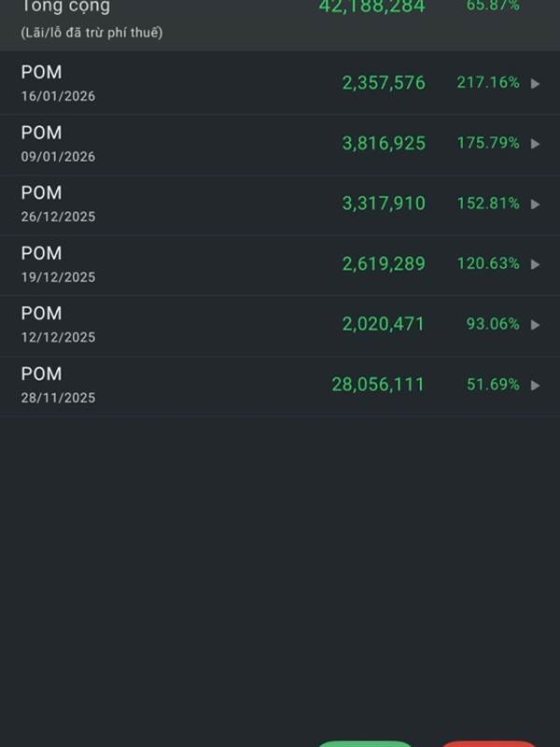This screenshot has height=747, width=560.
Task: Select the POM entry dated 09/01/2026
Action: [x=58, y=144]
